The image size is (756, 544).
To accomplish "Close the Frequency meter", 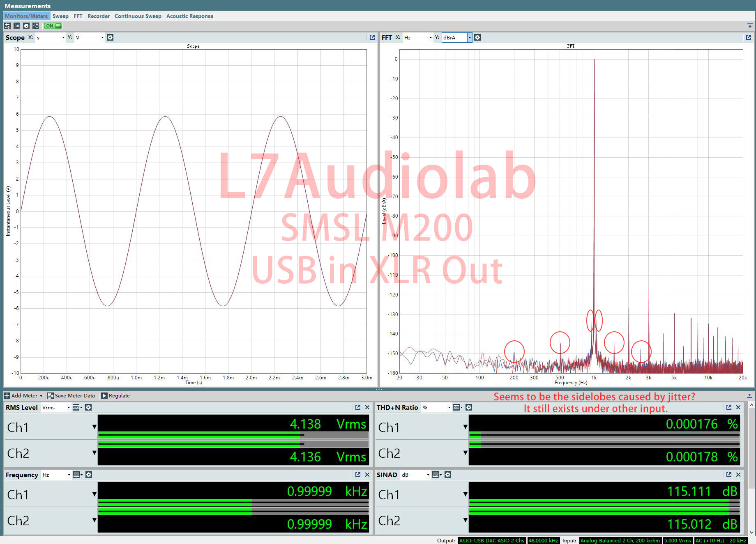I will click(x=367, y=475).
